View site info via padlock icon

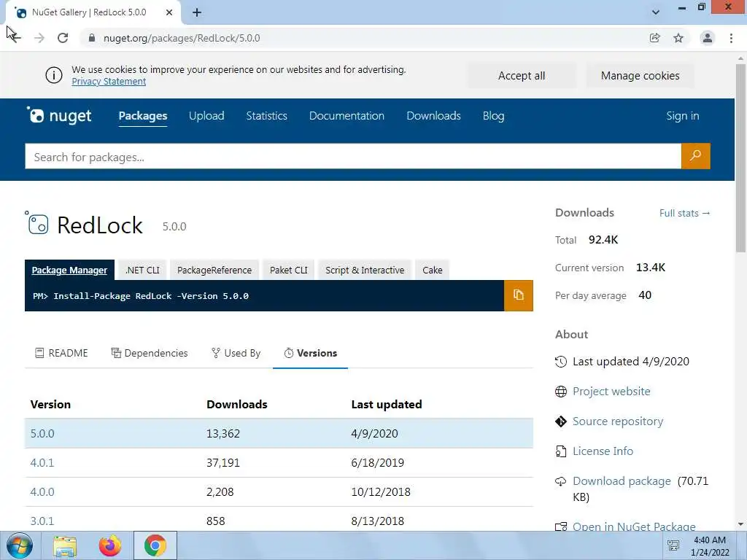(92, 38)
